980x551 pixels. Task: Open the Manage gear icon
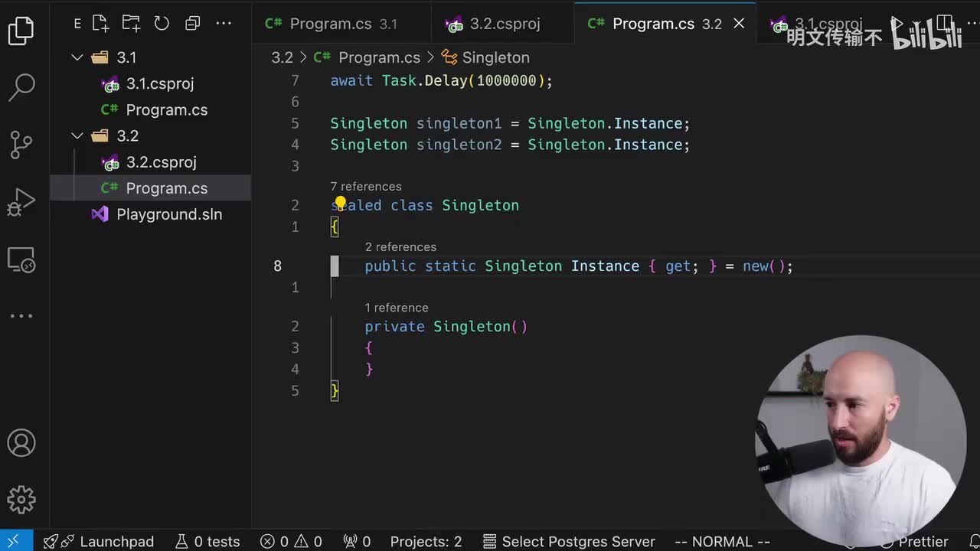click(21, 500)
